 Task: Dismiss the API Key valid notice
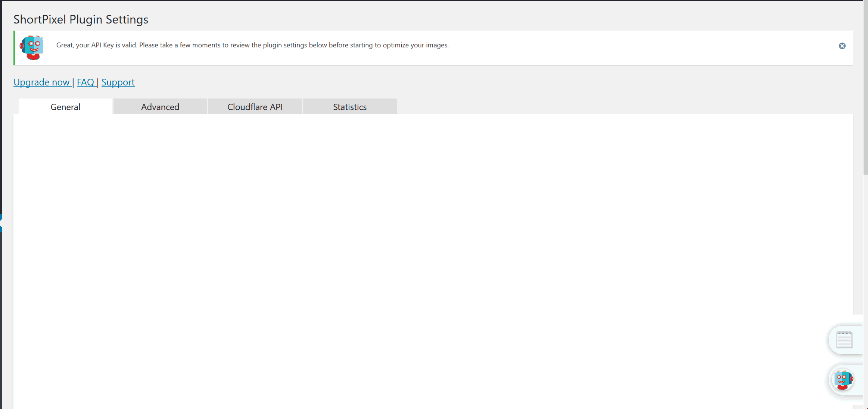[x=842, y=46]
